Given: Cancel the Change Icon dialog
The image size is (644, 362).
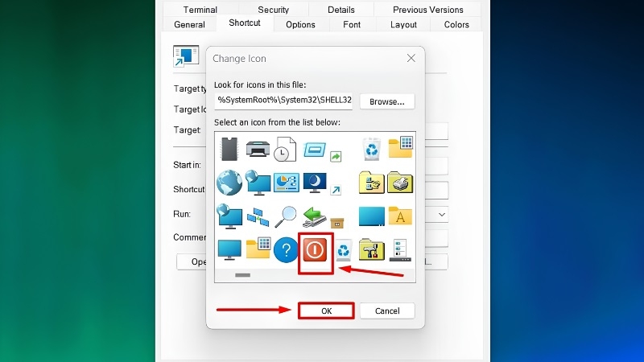Looking at the screenshot, I should click(x=387, y=311).
